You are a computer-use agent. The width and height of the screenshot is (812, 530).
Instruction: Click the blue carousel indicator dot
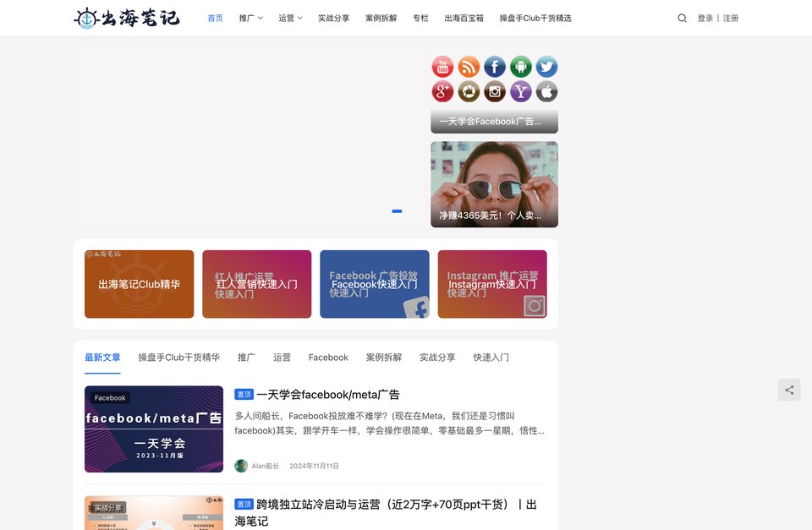pyautogui.click(x=398, y=211)
